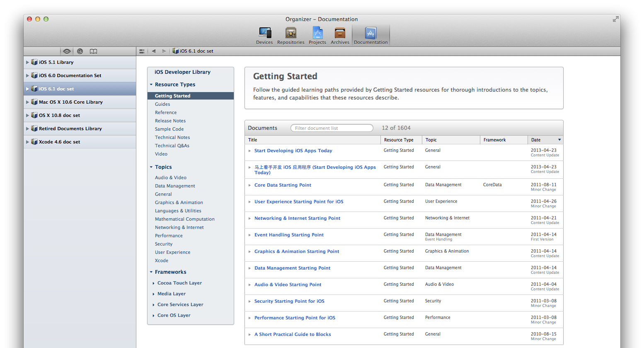644x348 pixels.
Task: Open Security Starting Point for iOS
Action: 289,301
